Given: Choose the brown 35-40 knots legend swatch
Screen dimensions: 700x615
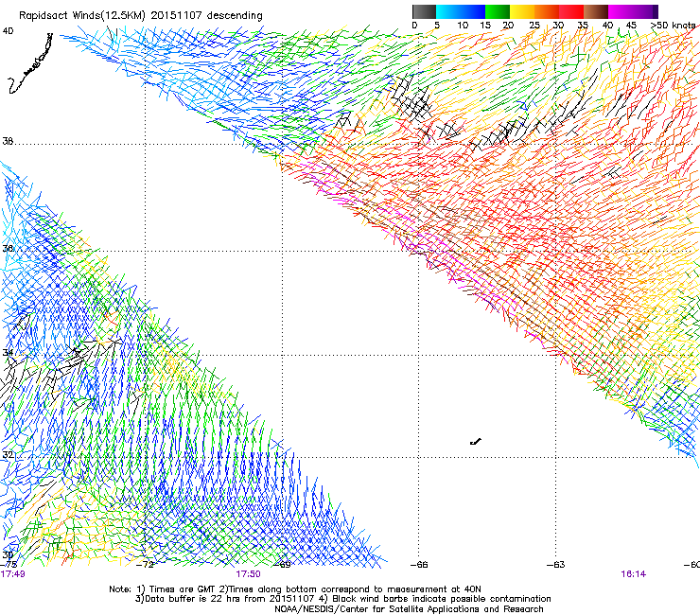Looking at the screenshot, I should [596, 11].
